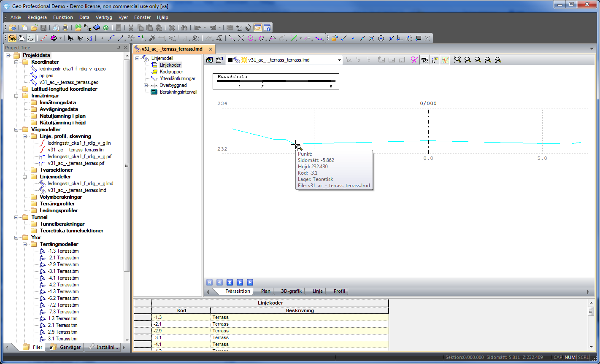
Task: Click the new document icon
Action: point(25,28)
